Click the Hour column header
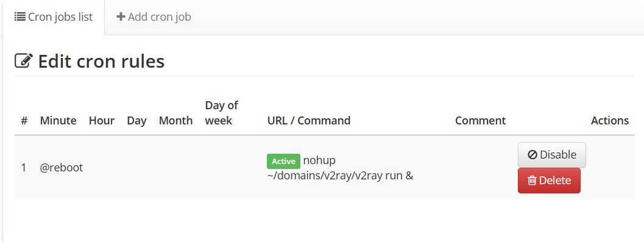 102,121
